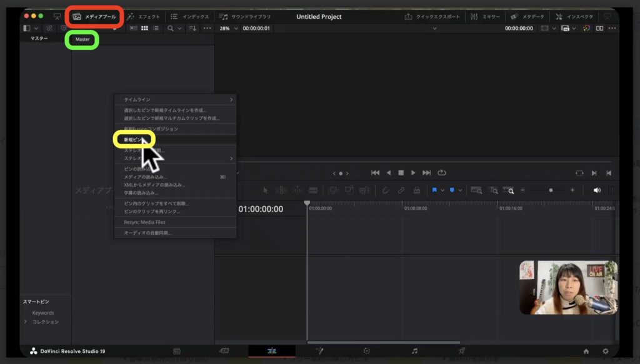The height and width of the screenshot is (364, 640).
Task: Open the marker color dropdown
Action: [459, 190]
